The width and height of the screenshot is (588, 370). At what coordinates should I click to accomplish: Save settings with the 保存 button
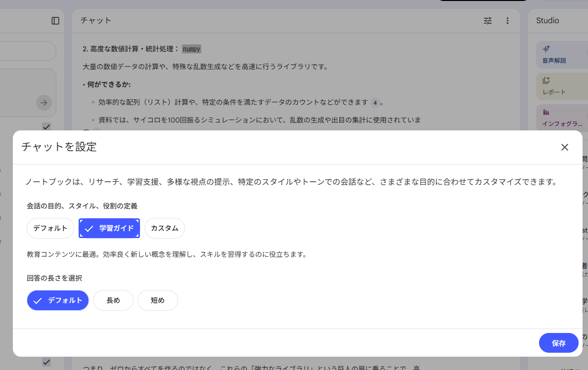tap(558, 342)
